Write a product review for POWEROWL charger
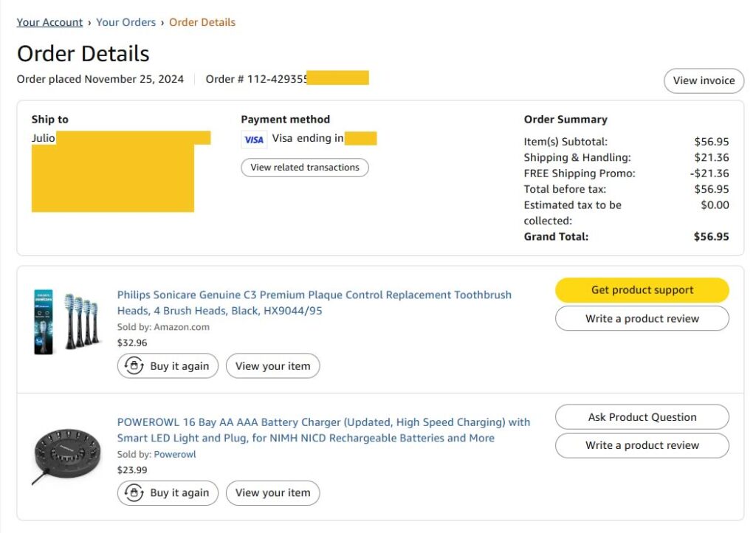 (x=642, y=445)
